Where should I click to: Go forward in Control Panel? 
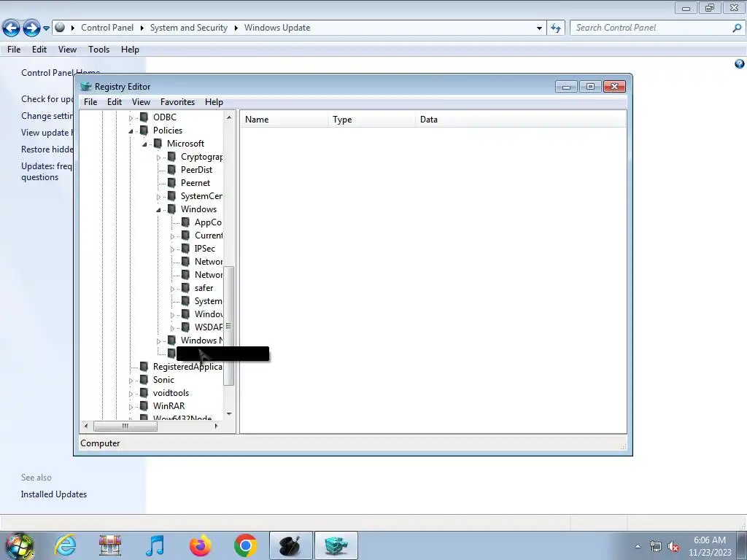pos(31,28)
